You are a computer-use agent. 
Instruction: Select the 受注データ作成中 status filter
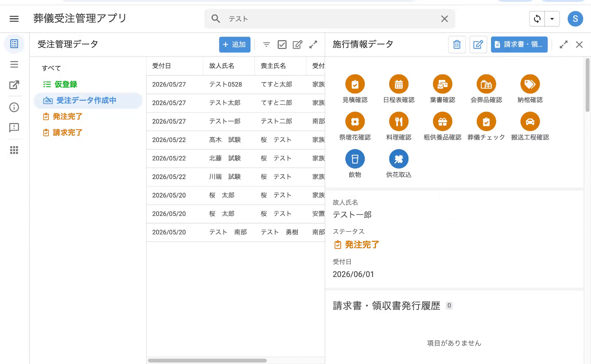point(88,100)
